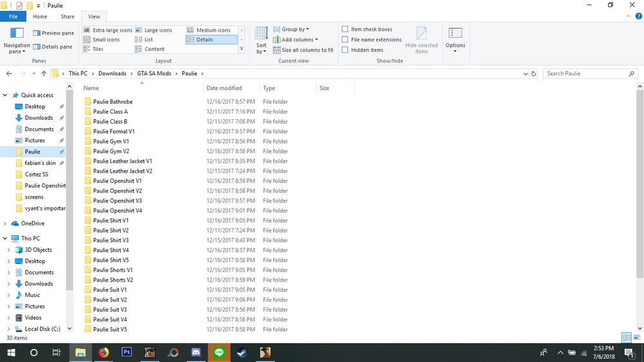
Task: Collapse the This PC tree node
Action: (x=5, y=238)
